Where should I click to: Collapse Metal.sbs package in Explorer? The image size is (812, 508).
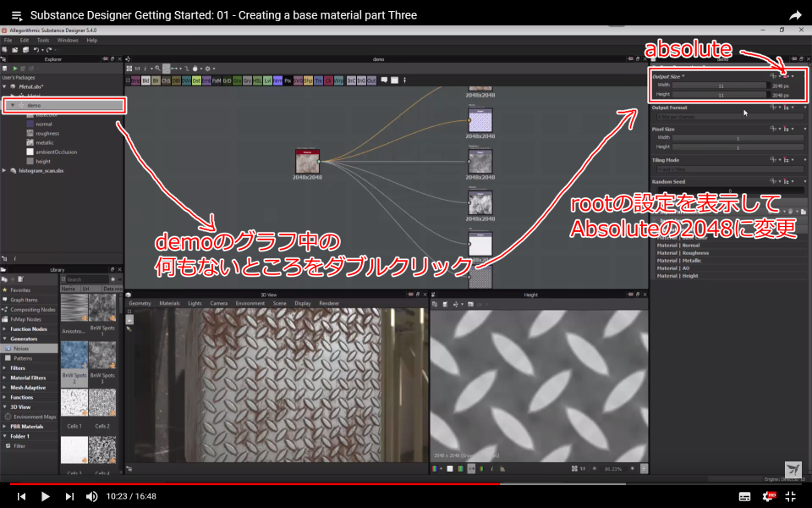pyautogui.click(x=5, y=86)
